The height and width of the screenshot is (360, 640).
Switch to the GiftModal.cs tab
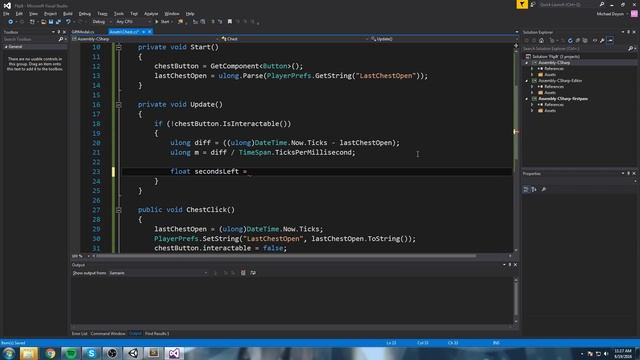(83, 32)
